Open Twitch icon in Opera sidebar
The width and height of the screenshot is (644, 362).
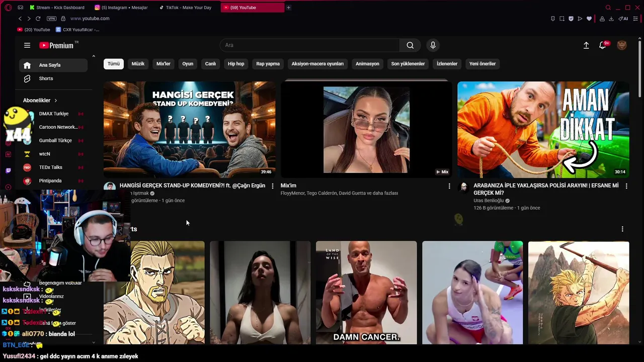(8, 171)
